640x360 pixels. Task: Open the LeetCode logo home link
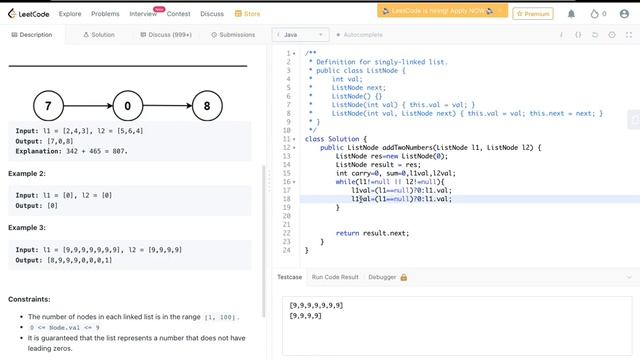tap(29, 14)
